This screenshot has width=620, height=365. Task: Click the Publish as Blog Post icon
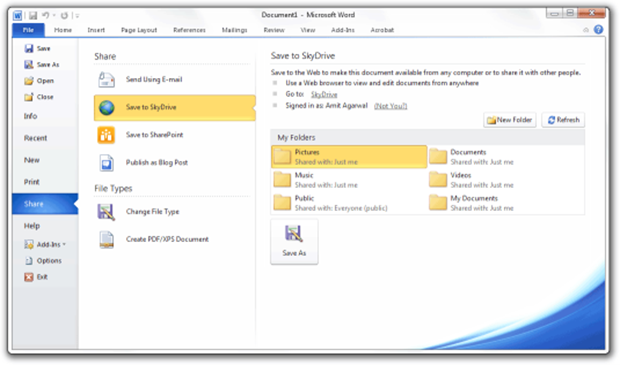[x=106, y=163]
